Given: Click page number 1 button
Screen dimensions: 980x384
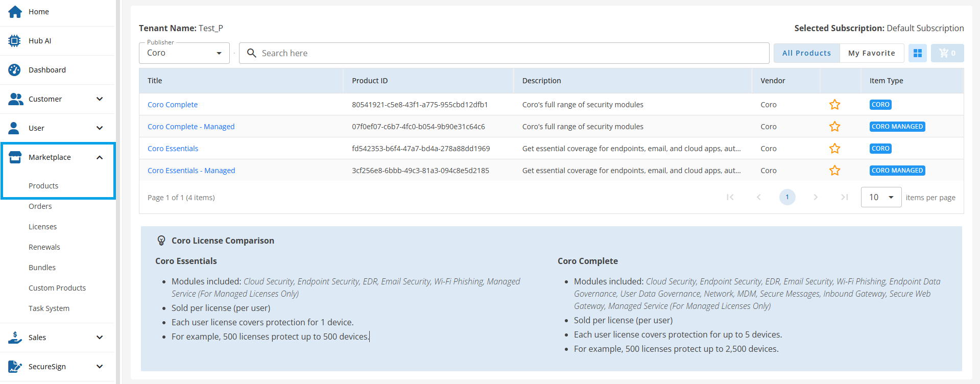Looking at the screenshot, I should [787, 197].
